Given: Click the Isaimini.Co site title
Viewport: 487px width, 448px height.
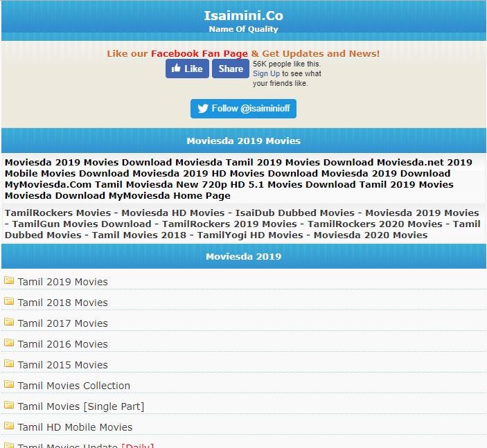Looking at the screenshot, I should coord(244,16).
